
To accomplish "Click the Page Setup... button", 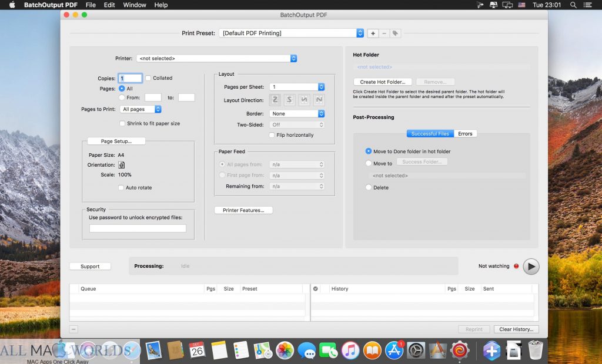I will (x=116, y=141).
